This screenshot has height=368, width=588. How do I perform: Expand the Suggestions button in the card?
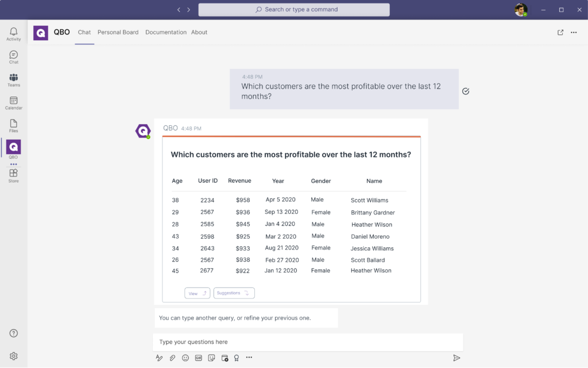234,293
